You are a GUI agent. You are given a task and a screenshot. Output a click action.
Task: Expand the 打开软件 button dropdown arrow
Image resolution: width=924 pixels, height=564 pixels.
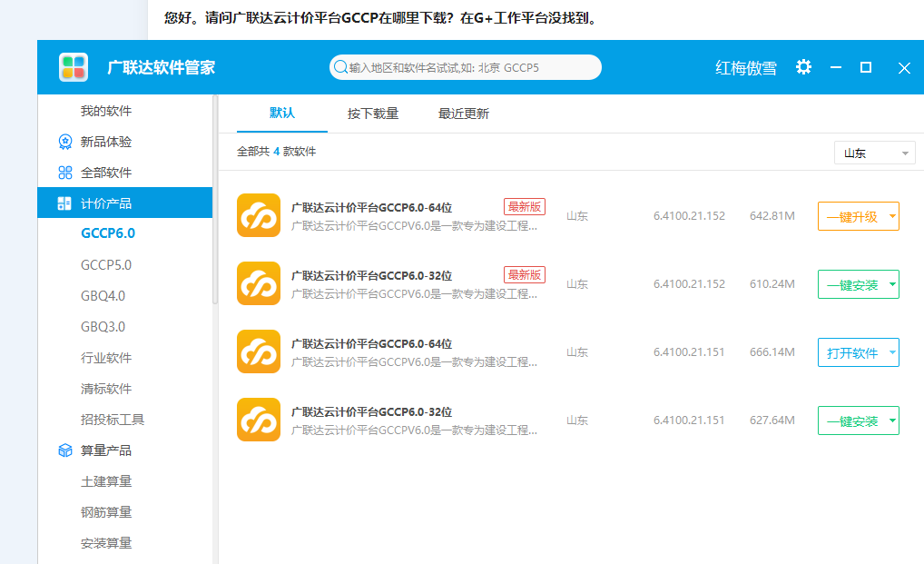(892, 352)
